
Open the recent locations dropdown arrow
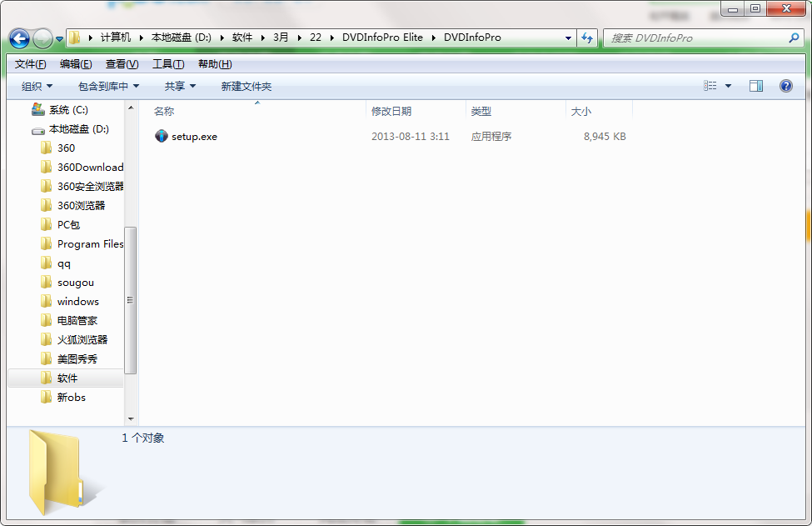(x=59, y=39)
